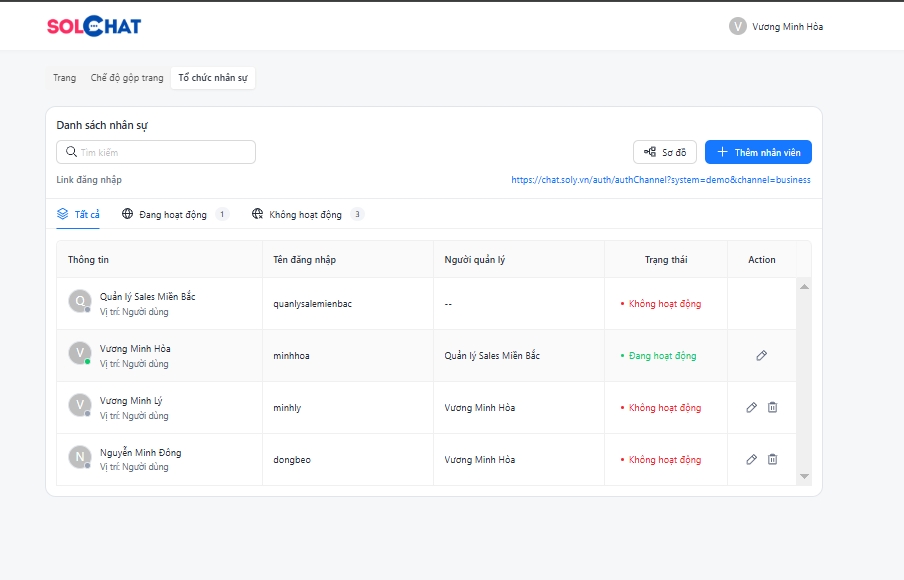Select the Tổ chức nhân sự tab
The height and width of the screenshot is (580, 904).
(213, 78)
